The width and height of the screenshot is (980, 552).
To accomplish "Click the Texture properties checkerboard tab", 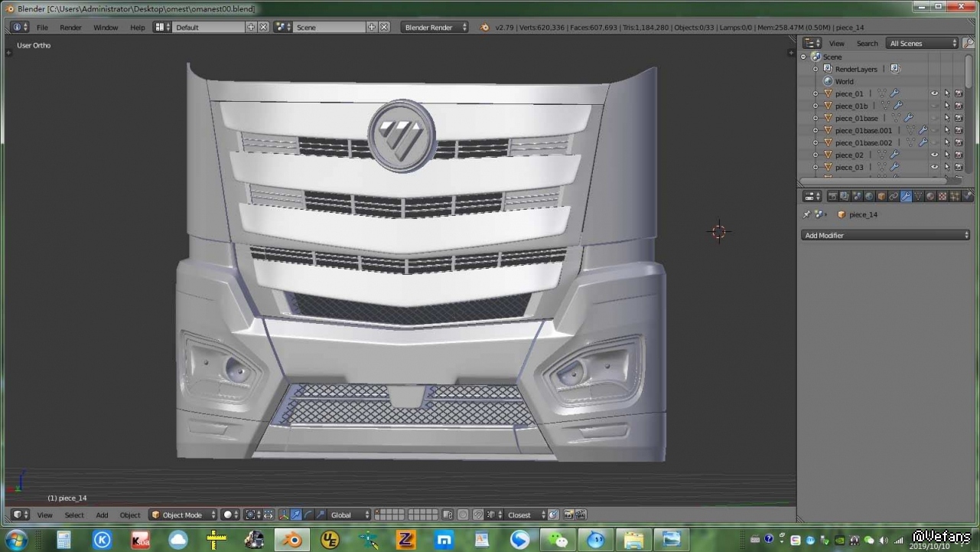I will (x=943, y=197).
